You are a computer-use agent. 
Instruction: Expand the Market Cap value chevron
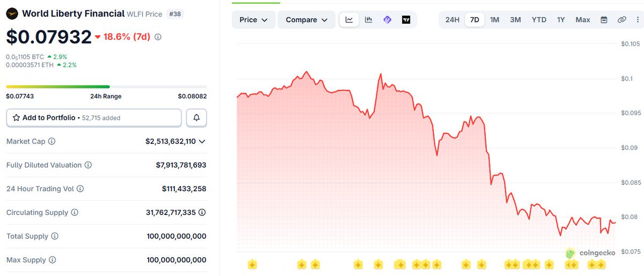tap(202, 141)
